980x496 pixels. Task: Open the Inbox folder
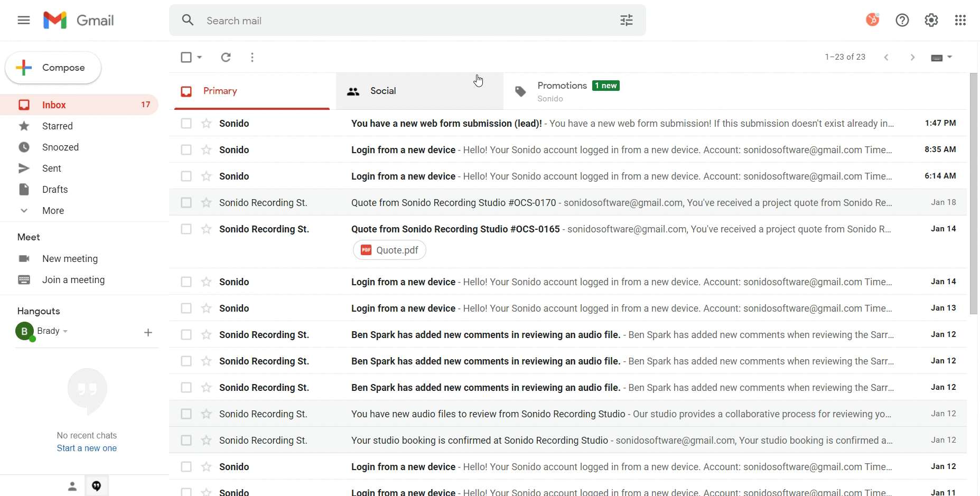coord(79,105)
